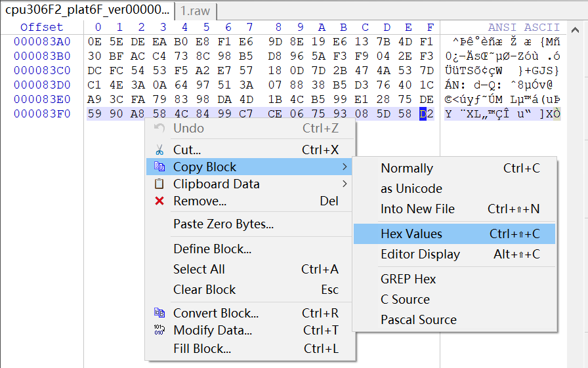The width and height of the screenshot is (588, 368).
Task: Click column header F
Action: (430, 28)
